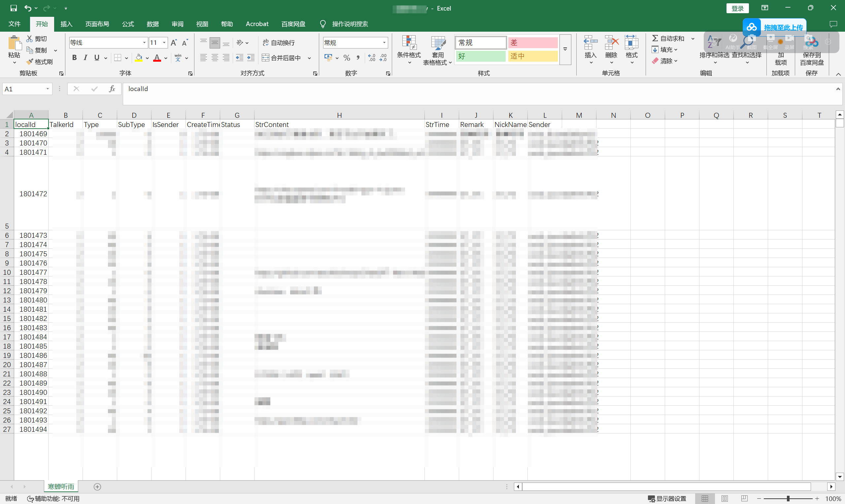Click the fill color paint bucket icon

coord(139,58)
